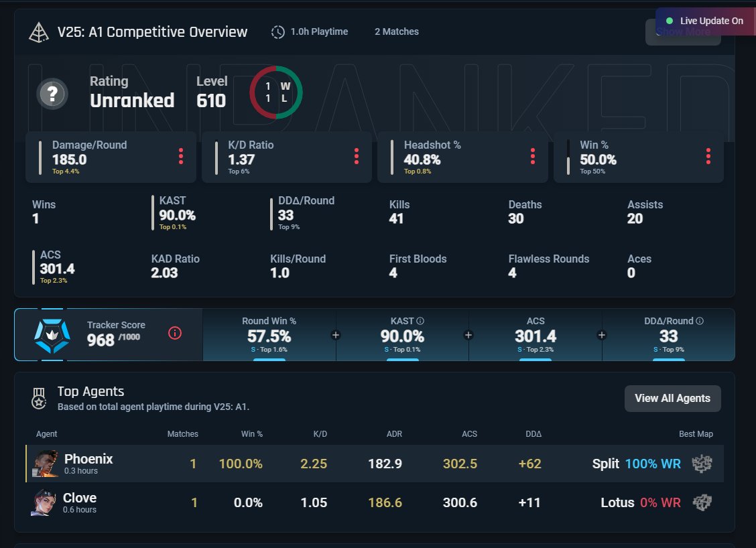Click the Lotus map icon
Image resolution: width=756 pixels, height=548 pixels.
point(702,502)
